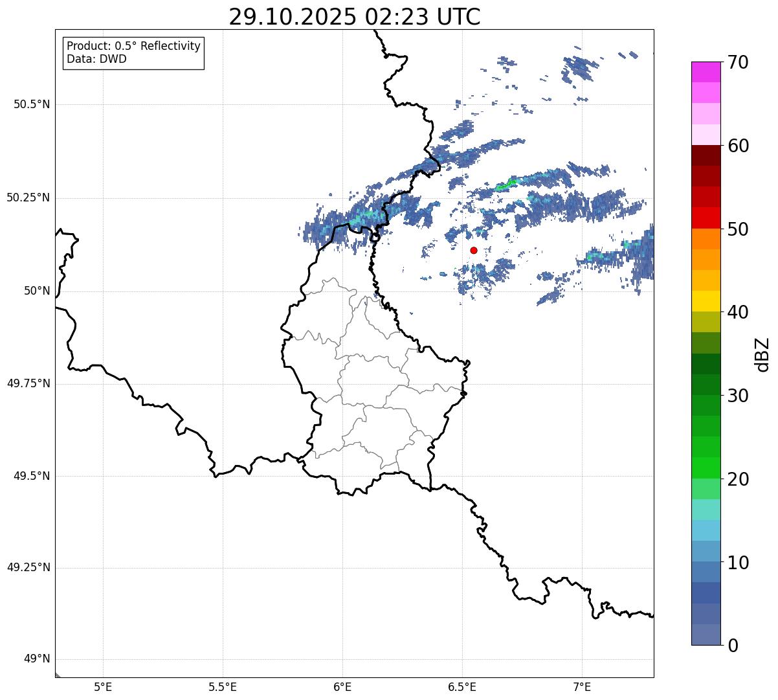Click the 5°E longitude label

click(x=103, y=686)
